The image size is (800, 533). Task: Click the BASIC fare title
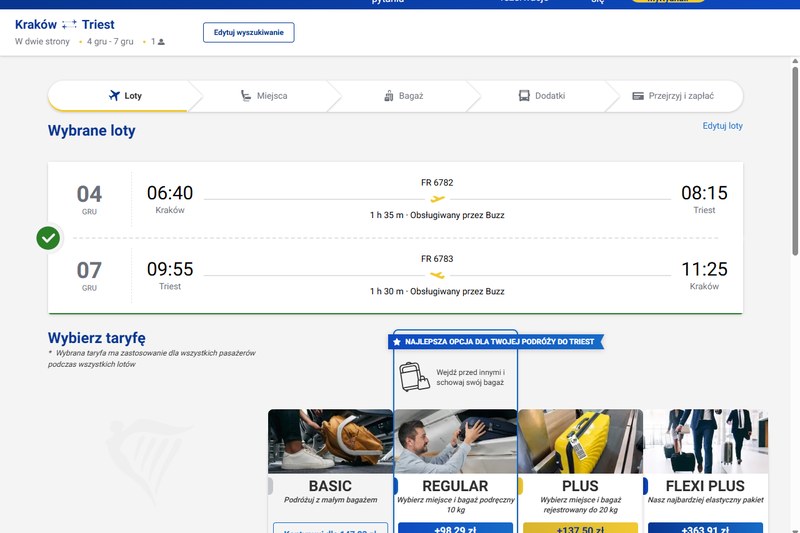pyautogui.click(x=330, y=486)
